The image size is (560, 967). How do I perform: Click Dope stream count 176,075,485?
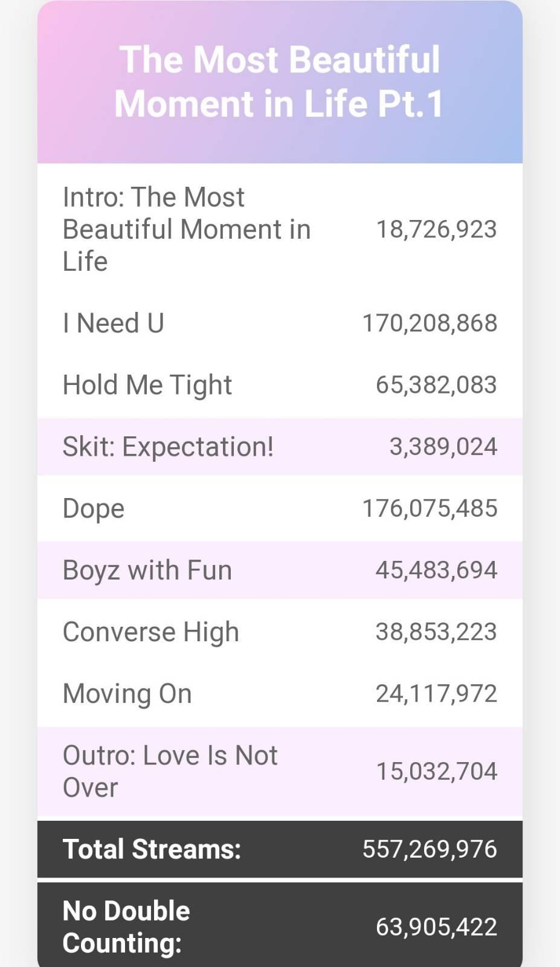pyautogui.click(x=430, y=509)
